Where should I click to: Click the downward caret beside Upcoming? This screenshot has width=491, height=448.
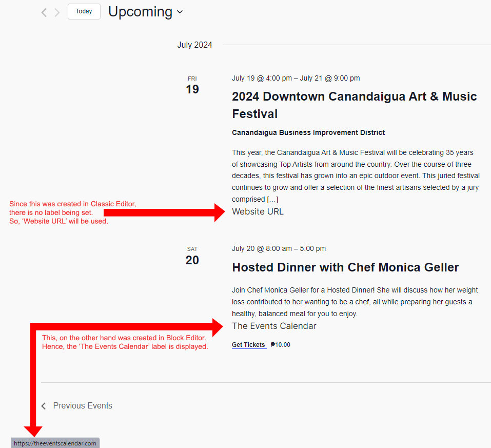(180, 12)
